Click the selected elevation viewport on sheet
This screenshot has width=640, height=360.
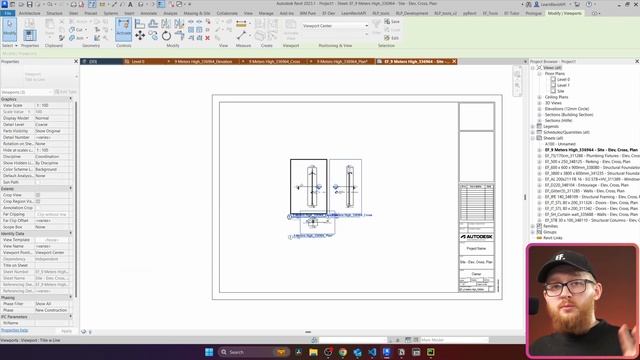click(309, 186)
